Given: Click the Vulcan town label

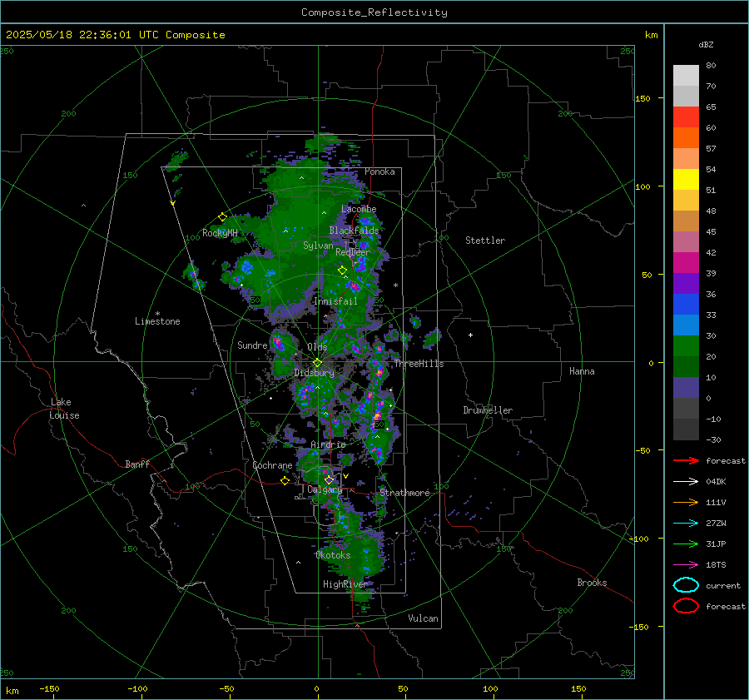Looking at the screenshot, I should pyautogui.click(x=423, y=618).
